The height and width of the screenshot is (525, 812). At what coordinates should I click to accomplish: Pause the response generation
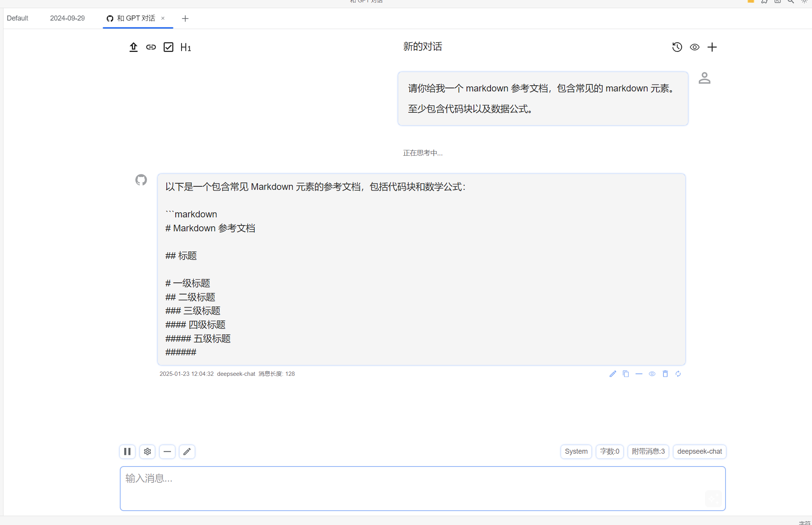click(127, 451)
